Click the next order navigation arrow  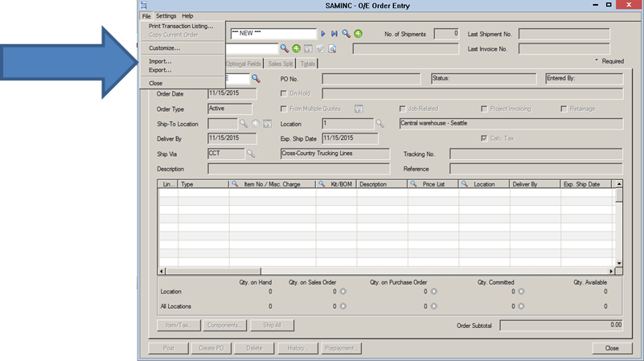(323, 34)
